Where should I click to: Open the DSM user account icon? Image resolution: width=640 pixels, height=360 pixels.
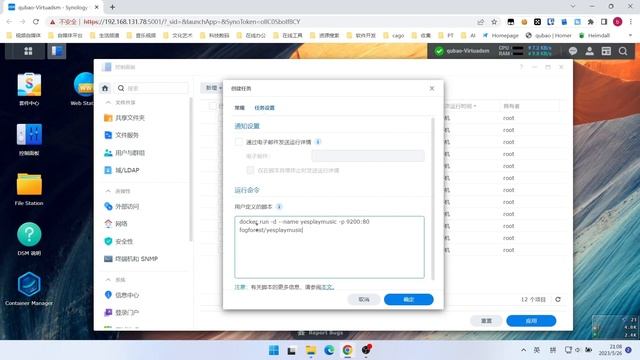click(x=589, y=51)
